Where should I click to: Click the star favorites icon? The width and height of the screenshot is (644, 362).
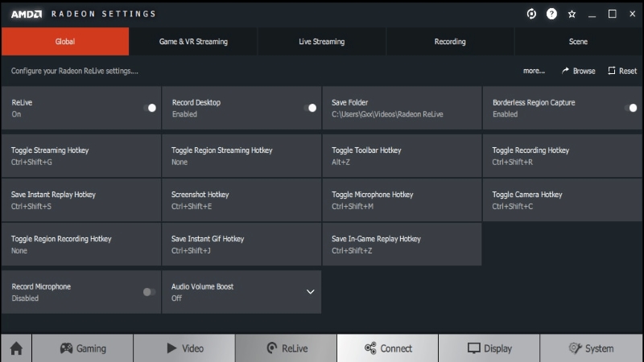pos(572,14)
